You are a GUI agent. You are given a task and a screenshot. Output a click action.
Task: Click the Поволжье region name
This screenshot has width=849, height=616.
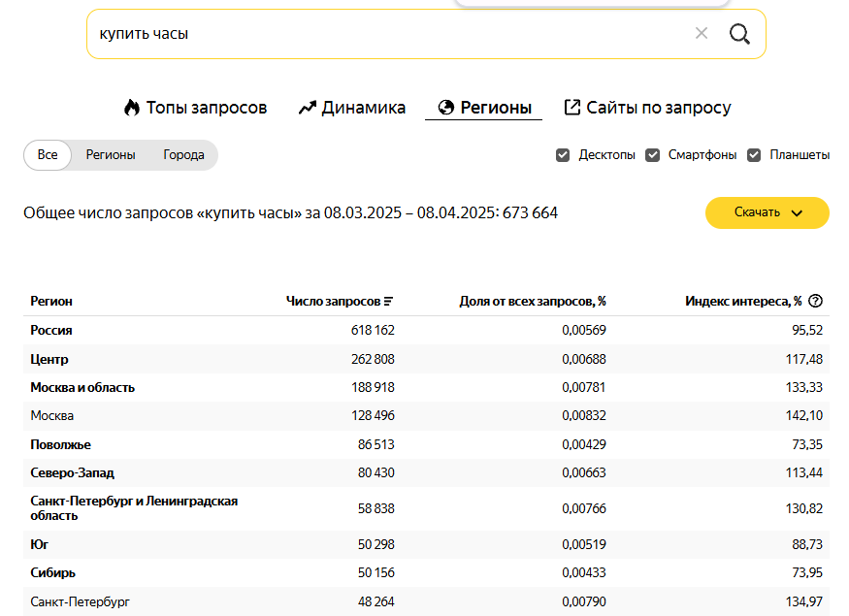point(60,444)
